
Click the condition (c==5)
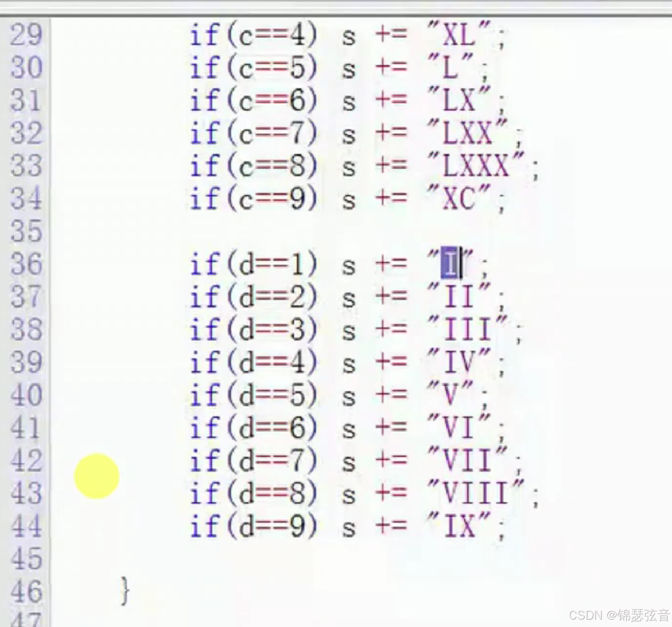(x=272, y=68)
